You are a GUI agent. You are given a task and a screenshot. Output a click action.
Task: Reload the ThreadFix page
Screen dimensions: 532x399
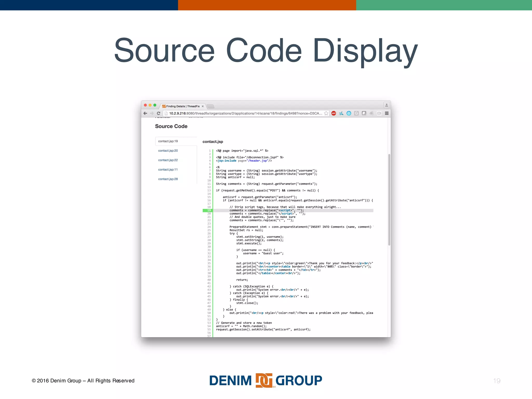[x=158, y=113]
